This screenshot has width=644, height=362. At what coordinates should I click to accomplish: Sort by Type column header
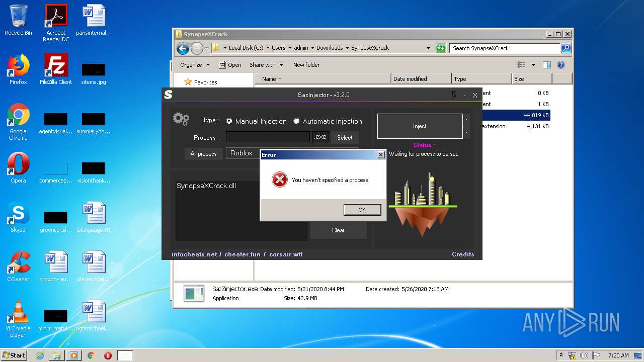(x=481, y=79)
